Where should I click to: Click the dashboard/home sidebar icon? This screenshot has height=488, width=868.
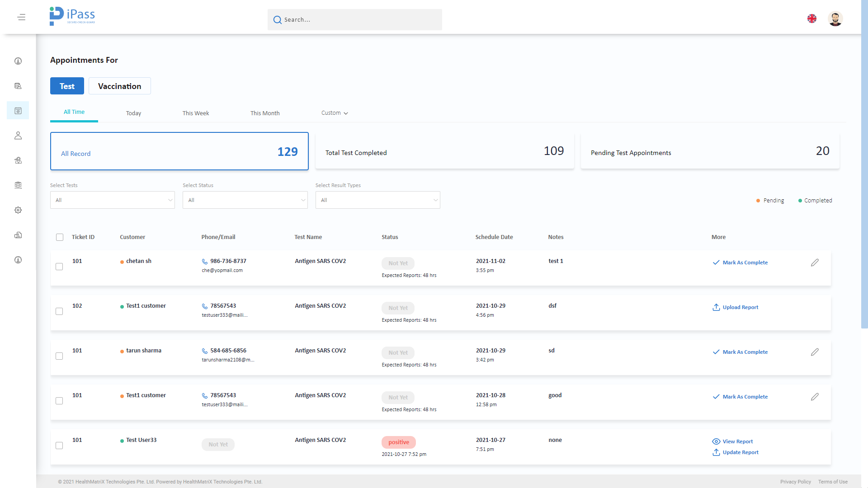pyautogui.click(x=18, y=61)
